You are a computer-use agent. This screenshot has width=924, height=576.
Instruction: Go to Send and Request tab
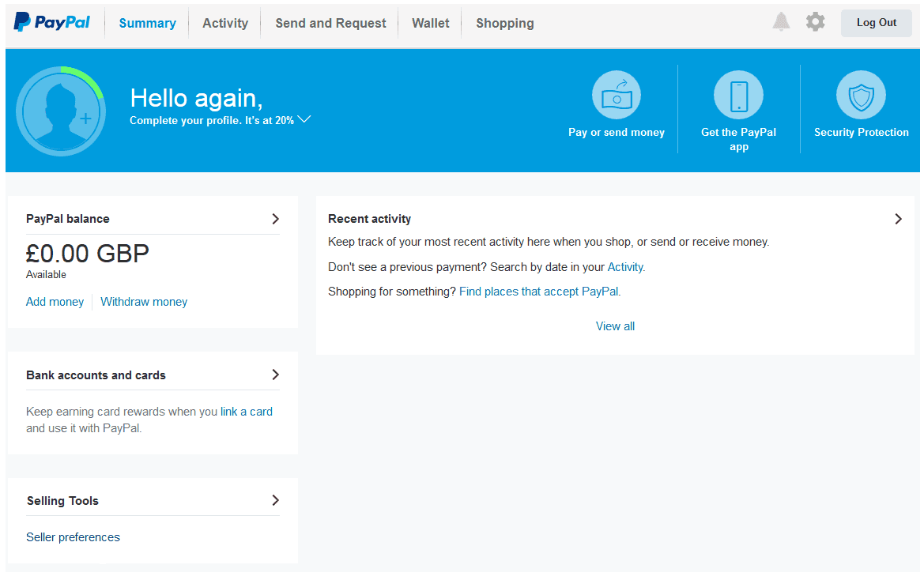330,23
